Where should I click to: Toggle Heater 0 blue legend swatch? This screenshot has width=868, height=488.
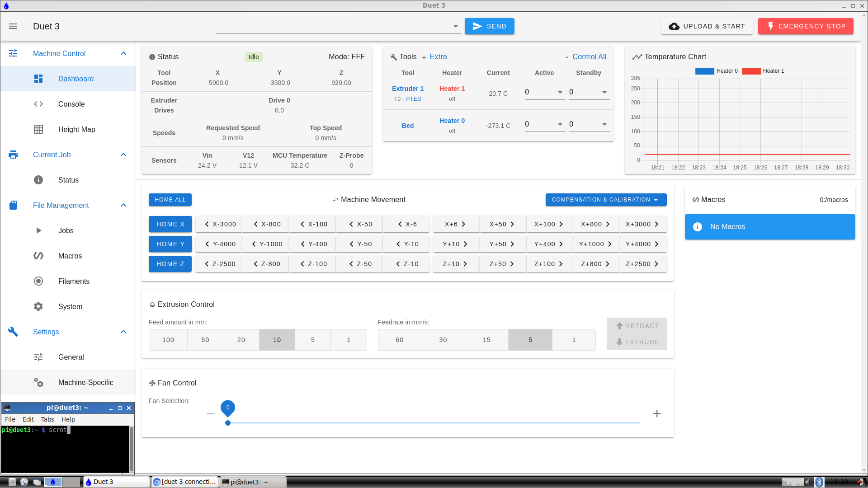click(704, 71)
